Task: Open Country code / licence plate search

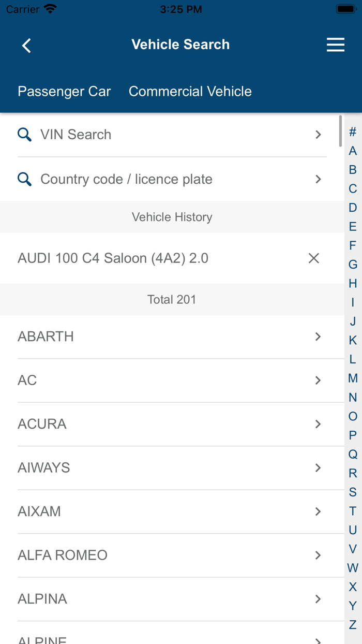Action: (x=126, y=179)
